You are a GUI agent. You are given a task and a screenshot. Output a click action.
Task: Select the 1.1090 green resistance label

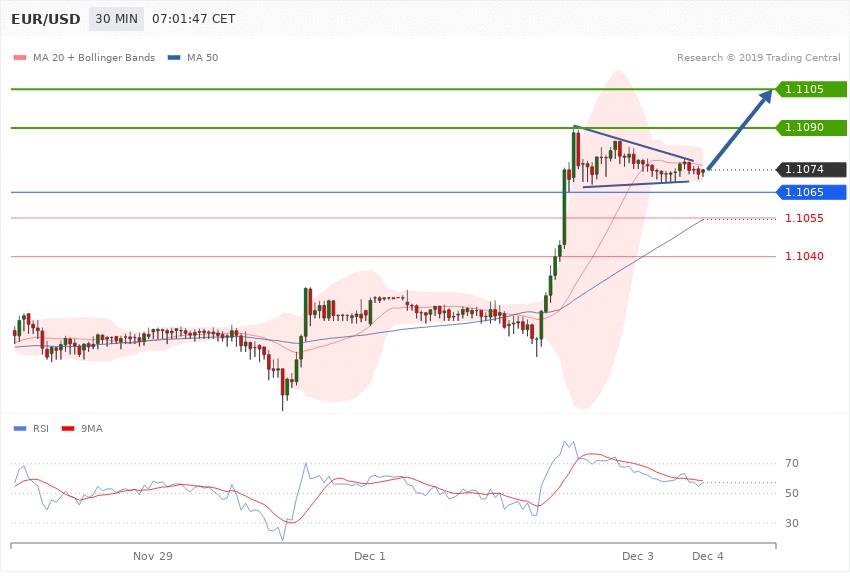(804, 128)
